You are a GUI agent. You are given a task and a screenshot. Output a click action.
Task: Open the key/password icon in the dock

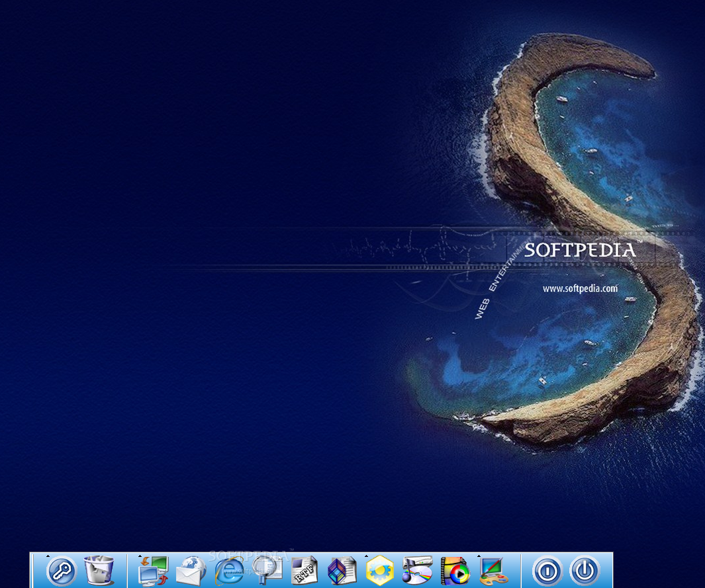click(62, 571)
